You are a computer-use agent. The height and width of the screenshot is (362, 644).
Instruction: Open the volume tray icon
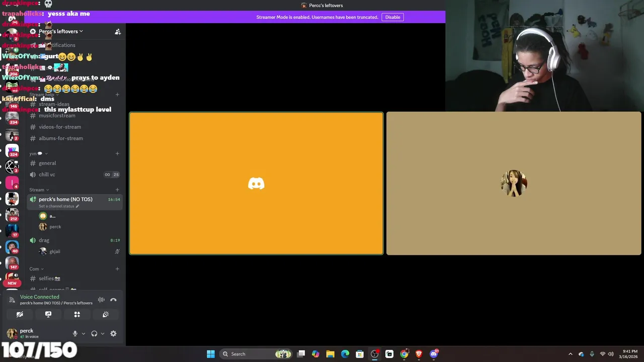click(x=611, y=354)
